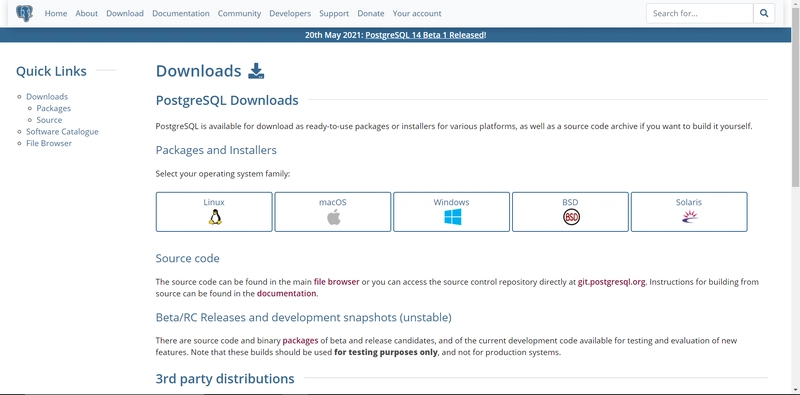Select Community in the top navigation
Image resolution: width=800 pixels, height=395 pixels.
pos(239,13)
